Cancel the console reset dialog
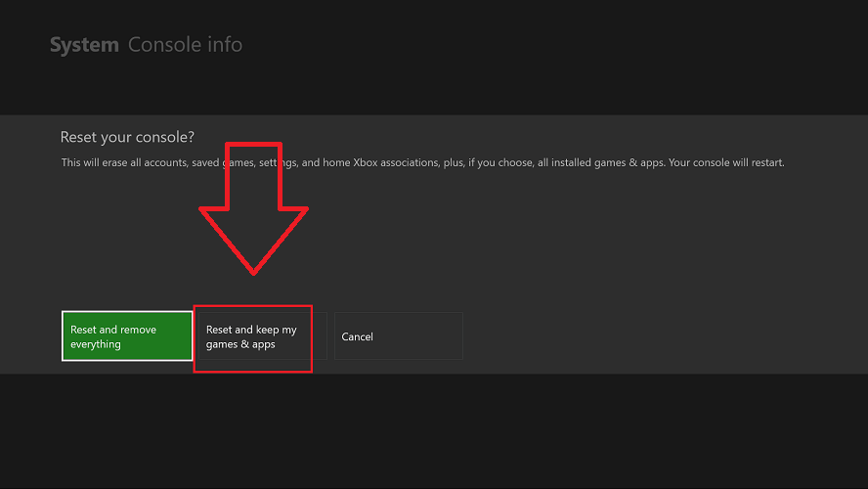 click(x=399, y=336)
